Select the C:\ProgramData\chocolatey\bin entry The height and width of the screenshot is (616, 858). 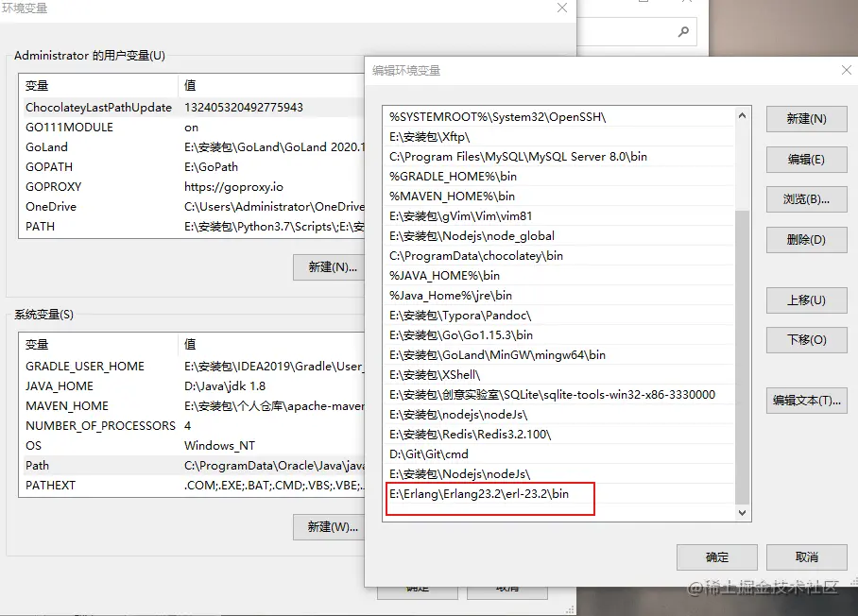click(558, 255)
